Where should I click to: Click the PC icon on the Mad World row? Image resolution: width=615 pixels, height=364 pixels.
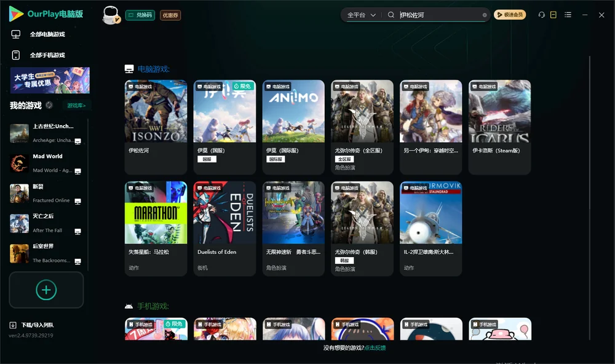pos(77,172)
